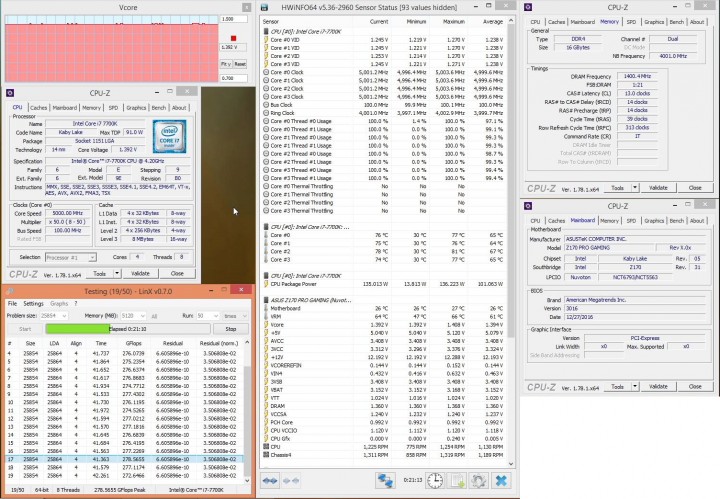Switch to Bench tab in CPU-Z Mainboard window

click(x=676, y=221)
